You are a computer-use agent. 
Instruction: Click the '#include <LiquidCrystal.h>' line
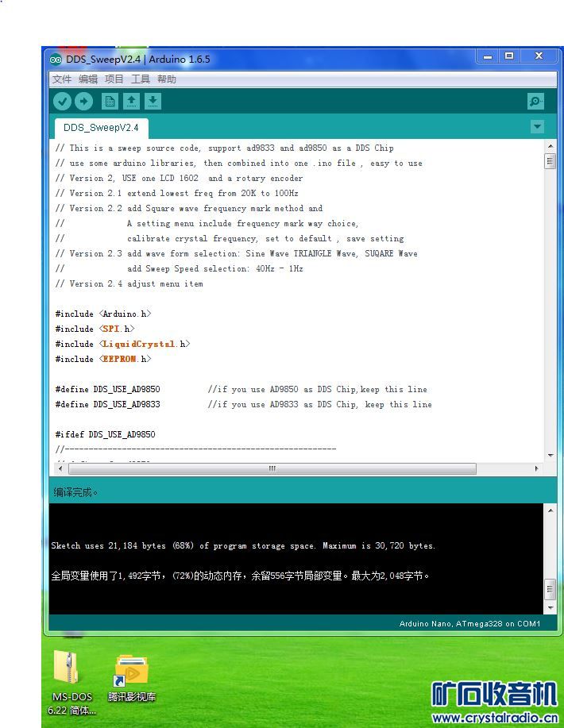click(x=122, y=344)
